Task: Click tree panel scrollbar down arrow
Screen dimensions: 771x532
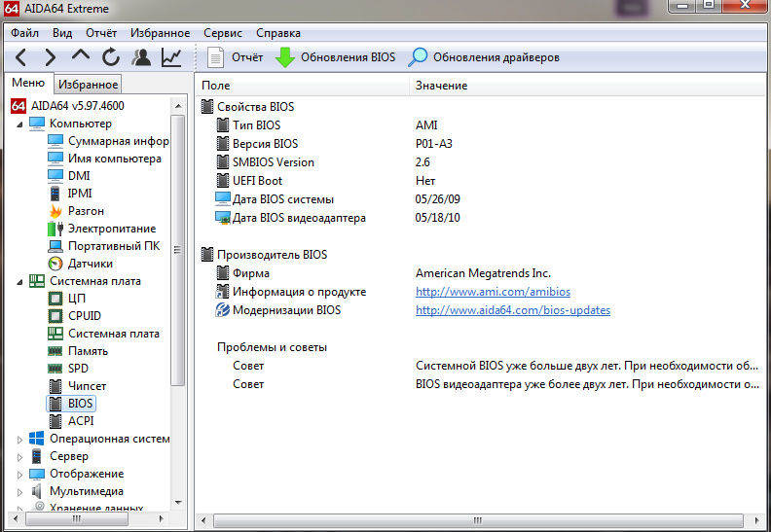Action: click(178, 503)
